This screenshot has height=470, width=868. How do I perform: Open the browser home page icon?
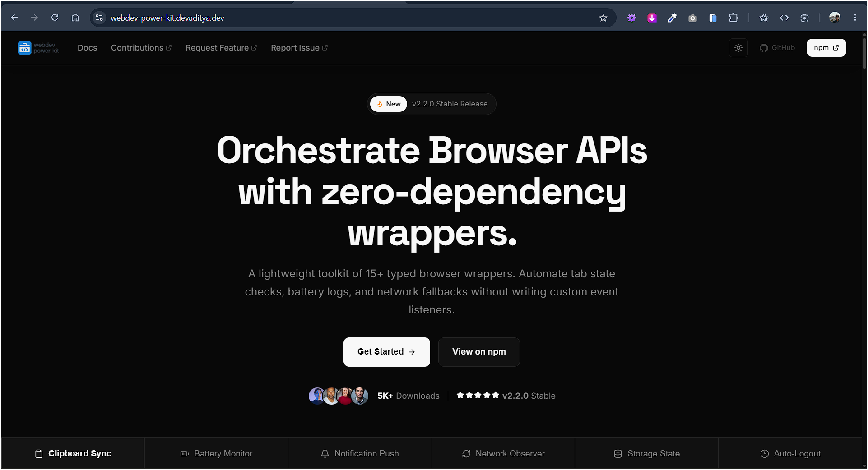coord(75,18)
